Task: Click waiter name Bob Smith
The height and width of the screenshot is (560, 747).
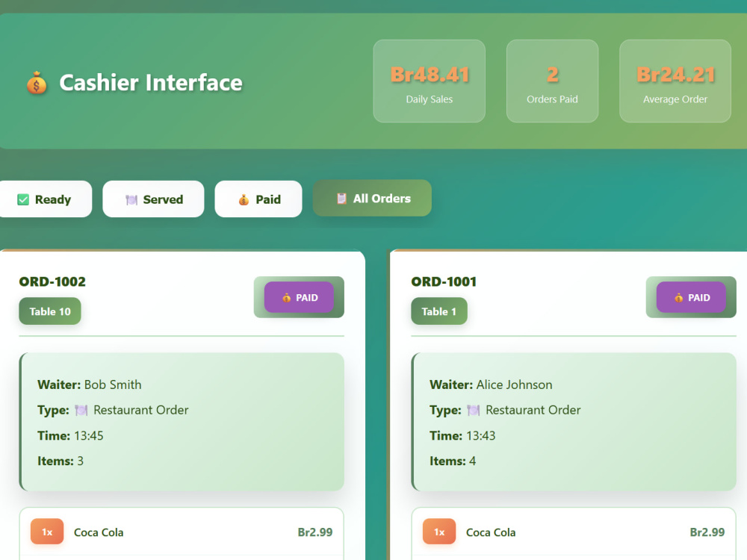Action: (113, 385)
